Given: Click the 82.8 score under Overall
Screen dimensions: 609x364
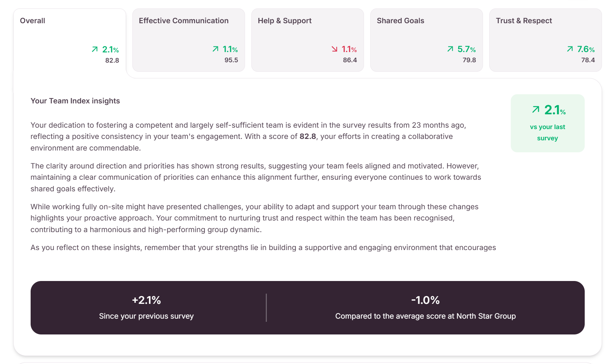Looking at the screenshot, I should point(112,60).
